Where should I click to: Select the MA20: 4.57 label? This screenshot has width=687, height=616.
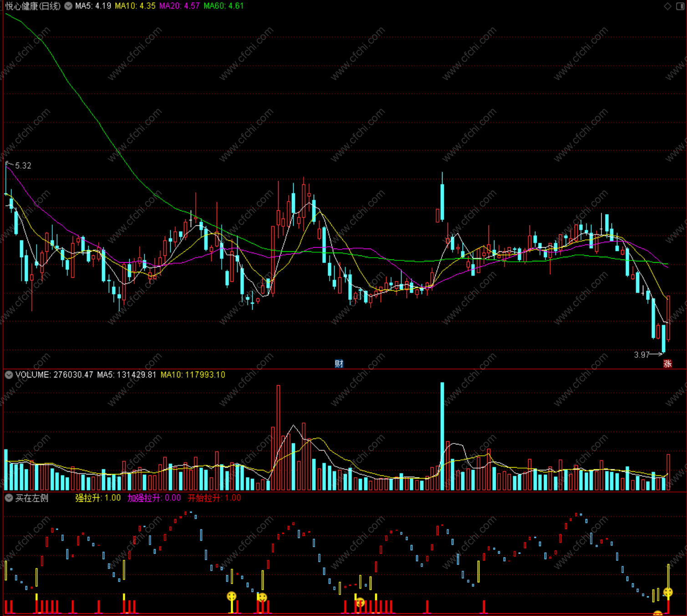179,6
